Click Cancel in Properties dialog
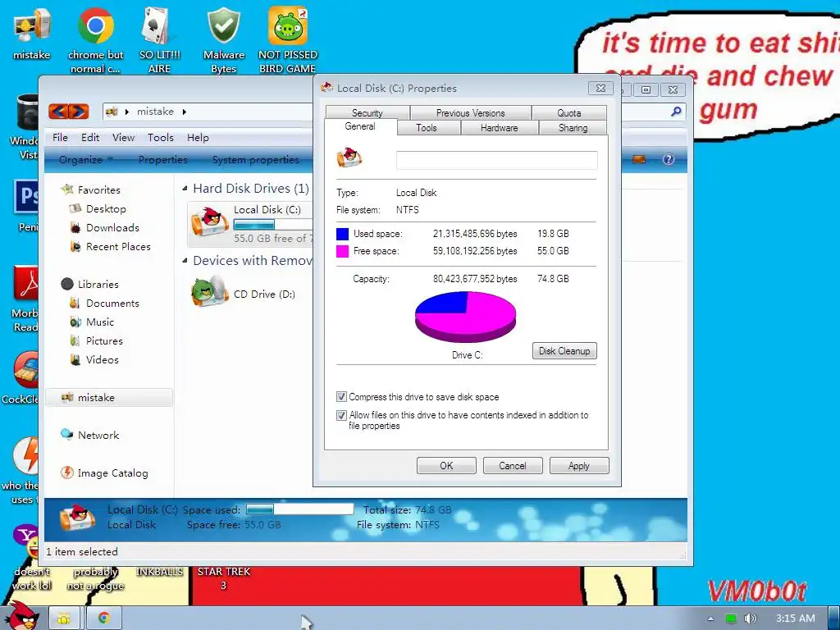This screenshot has height=630, width=840. (x=512, y=466)
